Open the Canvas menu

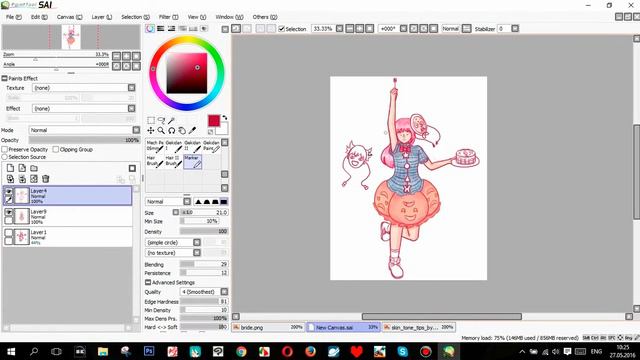tap(69, 17)
